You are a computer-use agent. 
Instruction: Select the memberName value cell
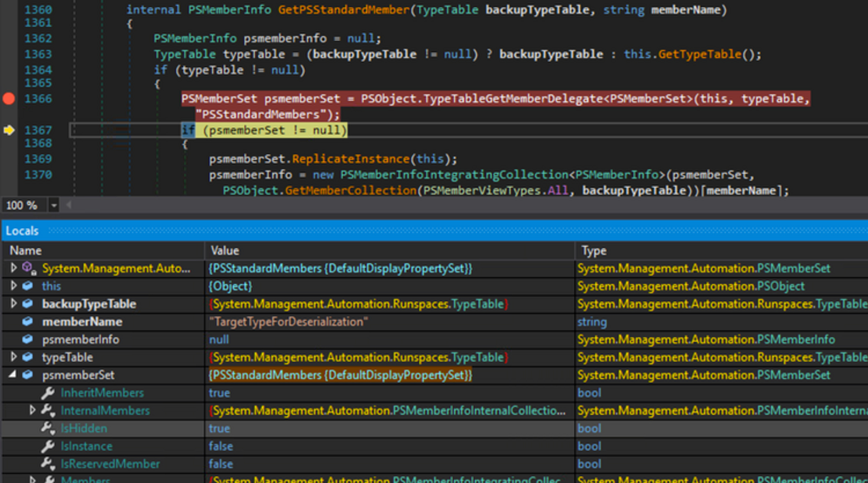(288, 322)
